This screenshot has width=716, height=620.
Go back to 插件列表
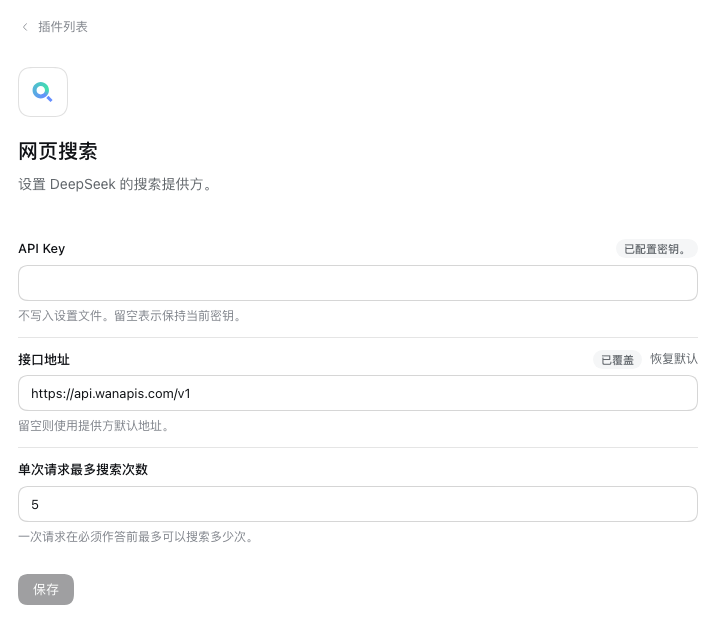coord(63,27)
